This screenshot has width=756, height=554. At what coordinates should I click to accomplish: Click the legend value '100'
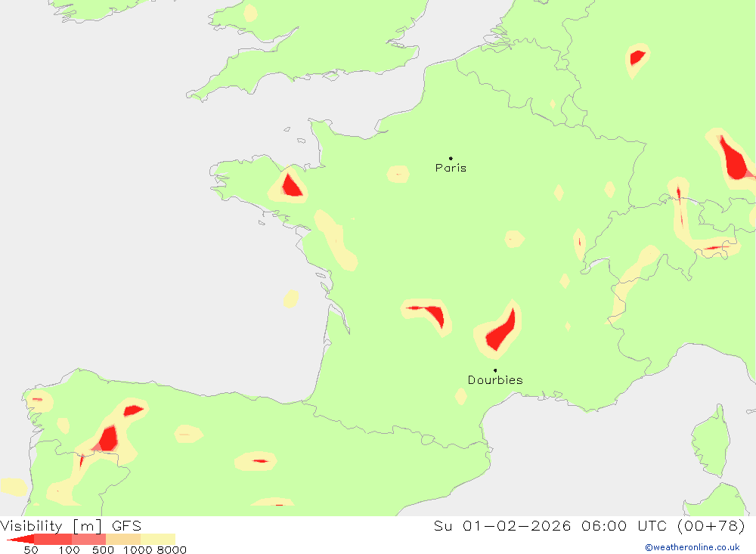(x=69, y=550)
